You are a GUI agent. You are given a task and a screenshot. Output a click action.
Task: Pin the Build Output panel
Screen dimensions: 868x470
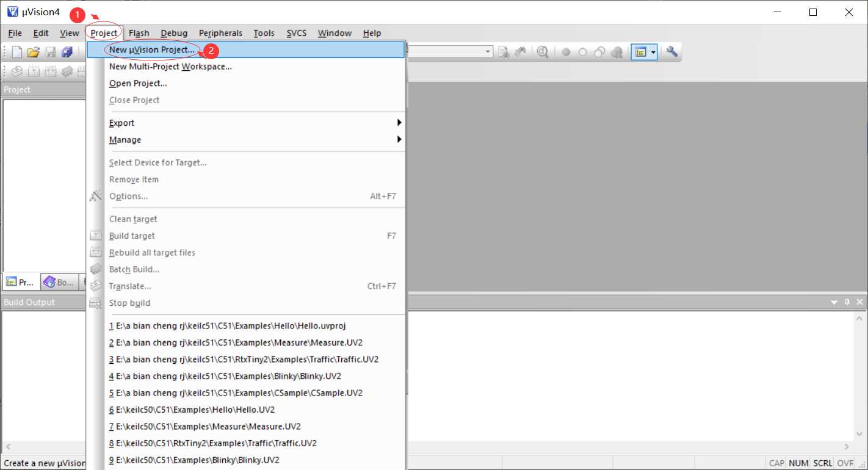click(x=847, y=302)
